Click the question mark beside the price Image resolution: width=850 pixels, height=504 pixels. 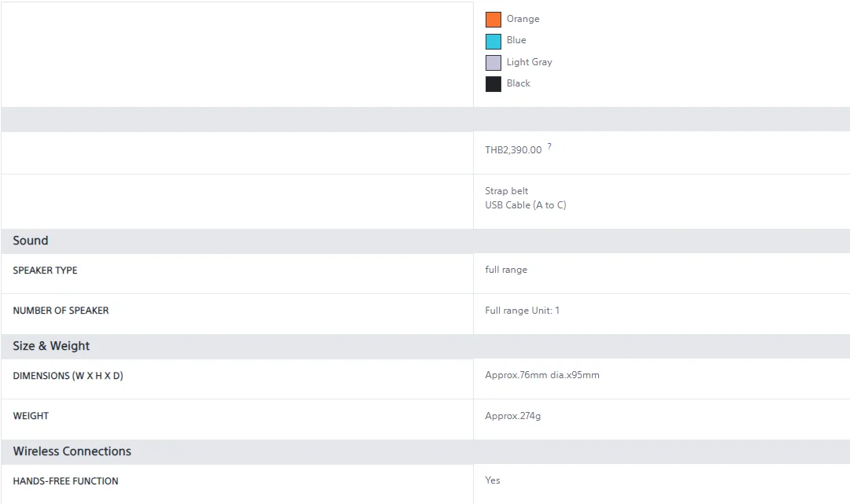[549, 146]
